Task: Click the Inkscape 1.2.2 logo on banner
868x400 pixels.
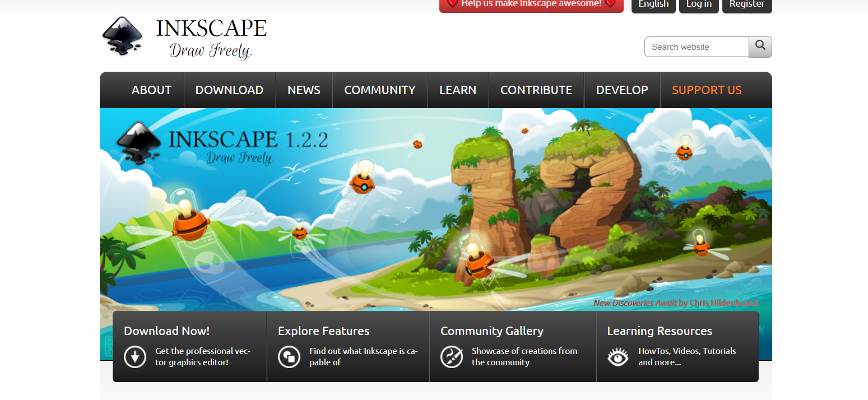Action: [222, 143]
